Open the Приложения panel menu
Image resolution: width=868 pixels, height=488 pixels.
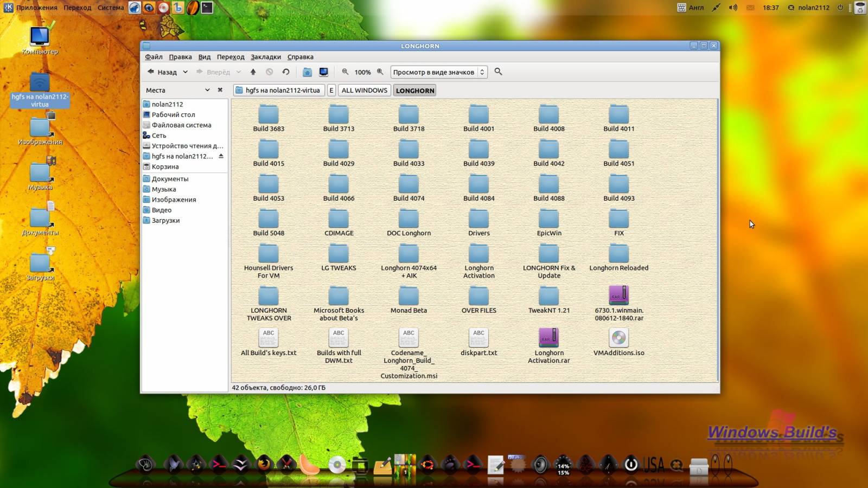pyautogui.click(x=36, y=8)
